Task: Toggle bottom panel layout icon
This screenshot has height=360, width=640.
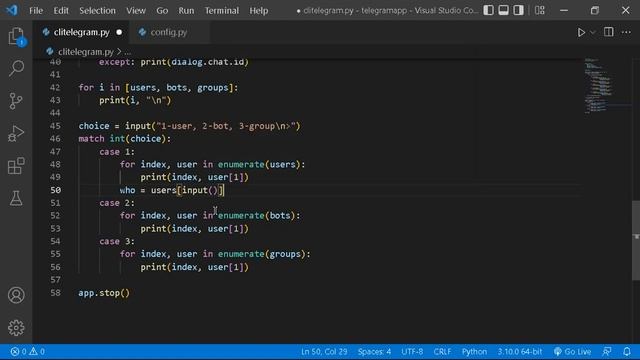Action: tap(504, 10)
